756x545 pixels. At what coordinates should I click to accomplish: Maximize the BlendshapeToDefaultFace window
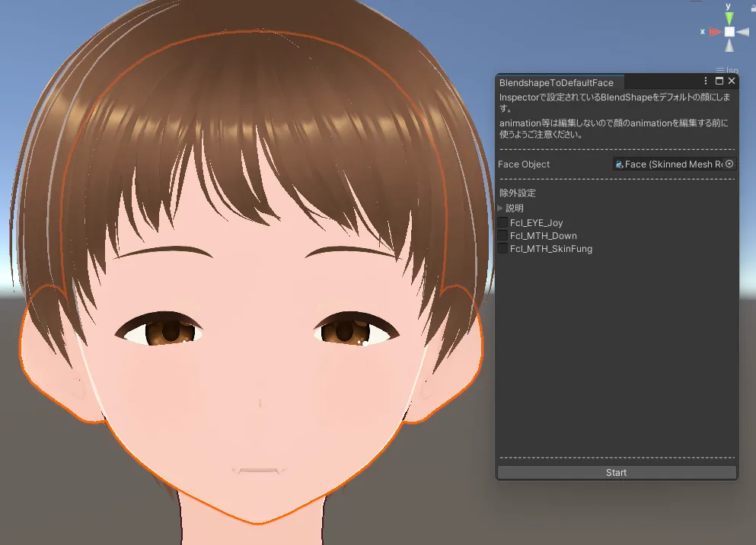click(719, 81)
